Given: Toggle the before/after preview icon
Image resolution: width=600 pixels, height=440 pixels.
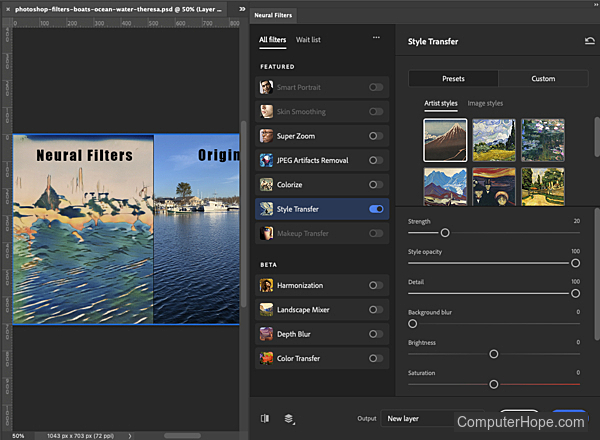Looking at the screenshot, I should pyautogui.click(x=265, y=419).
